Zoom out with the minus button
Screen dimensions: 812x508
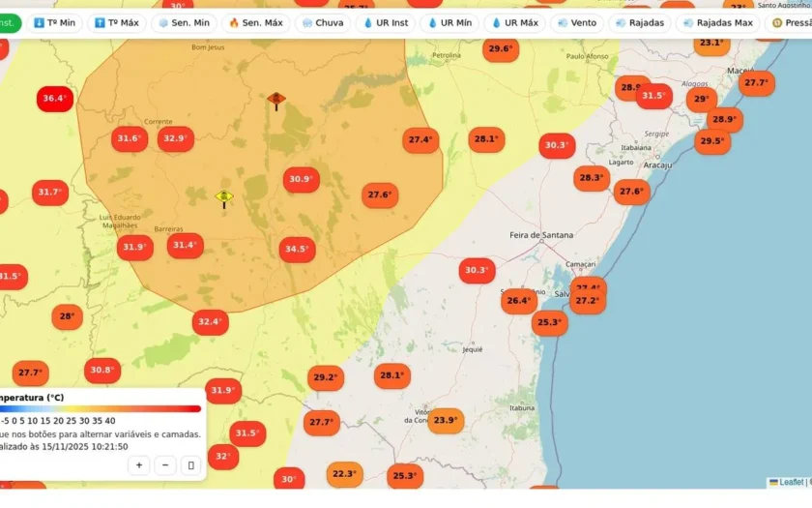tap(165, 465)
